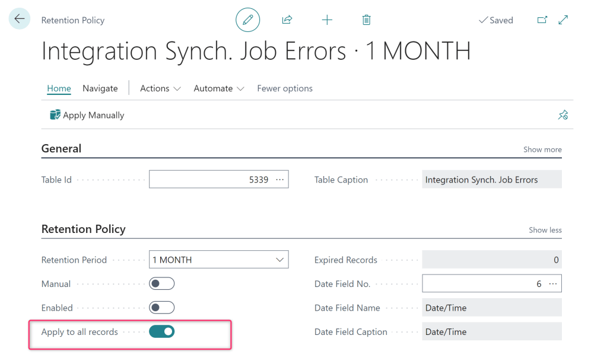
Task: Click Show less in Retention Policy section
Action: pyautogui.click(x=545, y=230)
